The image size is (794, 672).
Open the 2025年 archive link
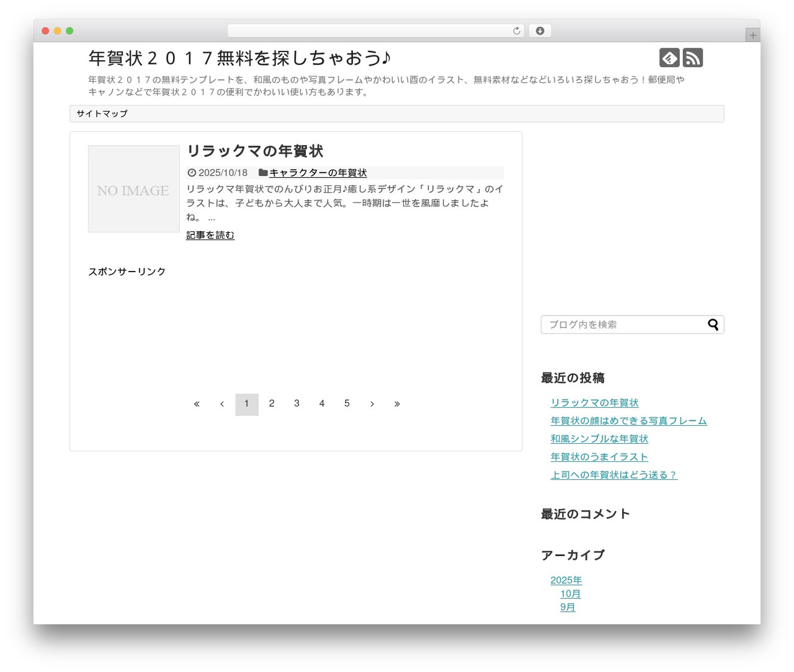click(x=566, y=580)
